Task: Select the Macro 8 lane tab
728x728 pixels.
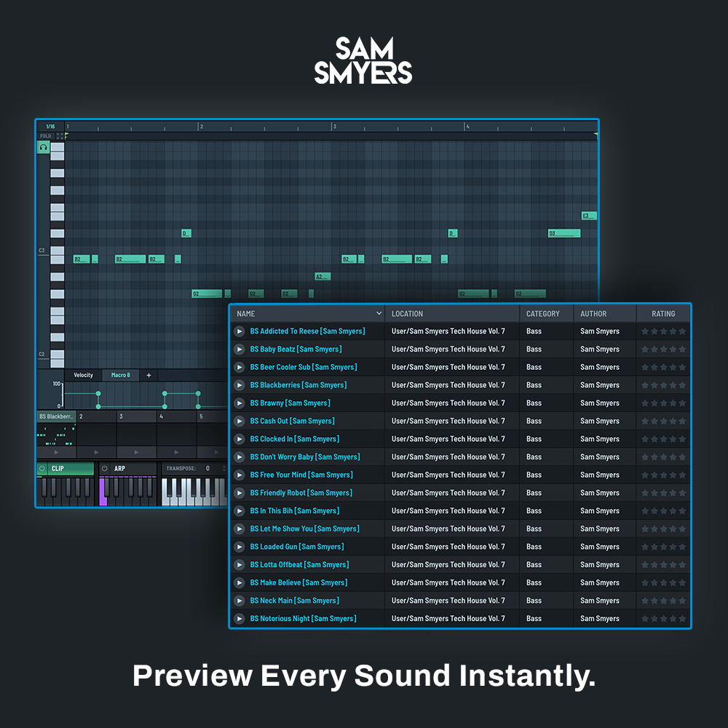Action: click(121, 375)
